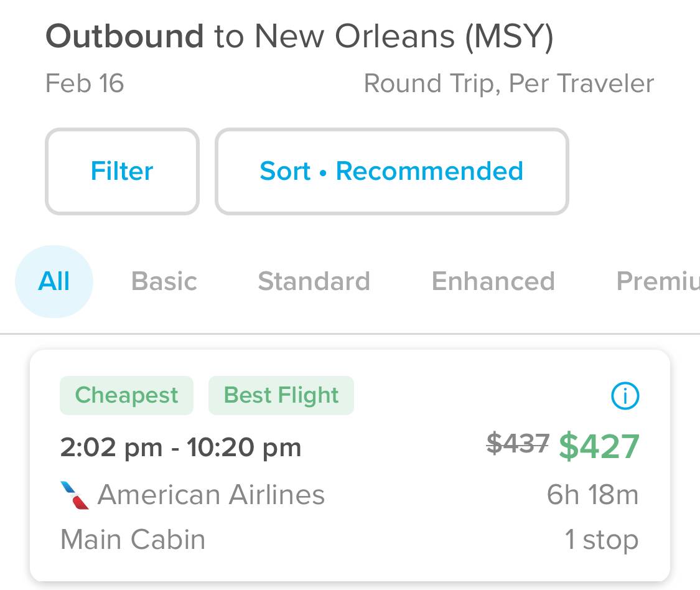
Task: Switch to the Standard fare tab
Action: (x=314, y=281)
